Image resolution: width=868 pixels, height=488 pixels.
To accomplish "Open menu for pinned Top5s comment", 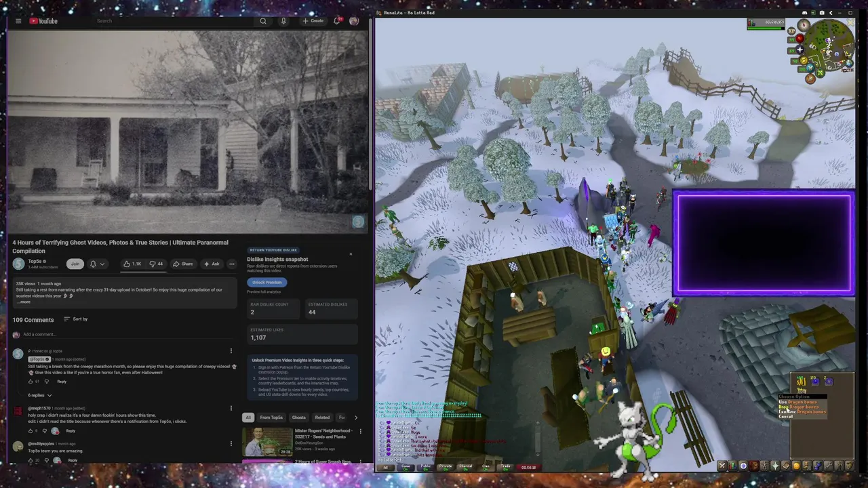I will click(x=231, y=350).
